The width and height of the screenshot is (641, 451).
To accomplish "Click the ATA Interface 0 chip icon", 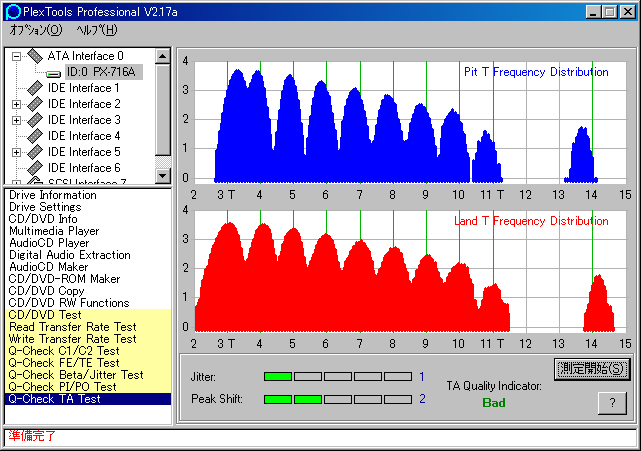I will point(35,56).
